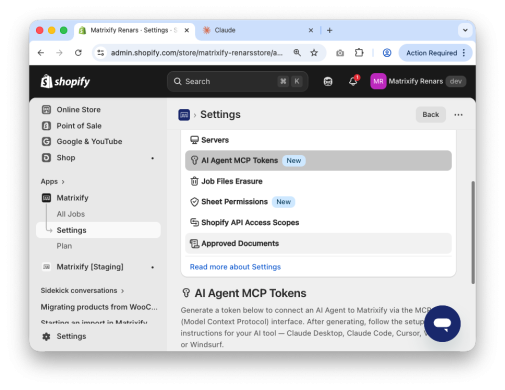Open Matrixify [Staging] app

[x=98, y=267]
